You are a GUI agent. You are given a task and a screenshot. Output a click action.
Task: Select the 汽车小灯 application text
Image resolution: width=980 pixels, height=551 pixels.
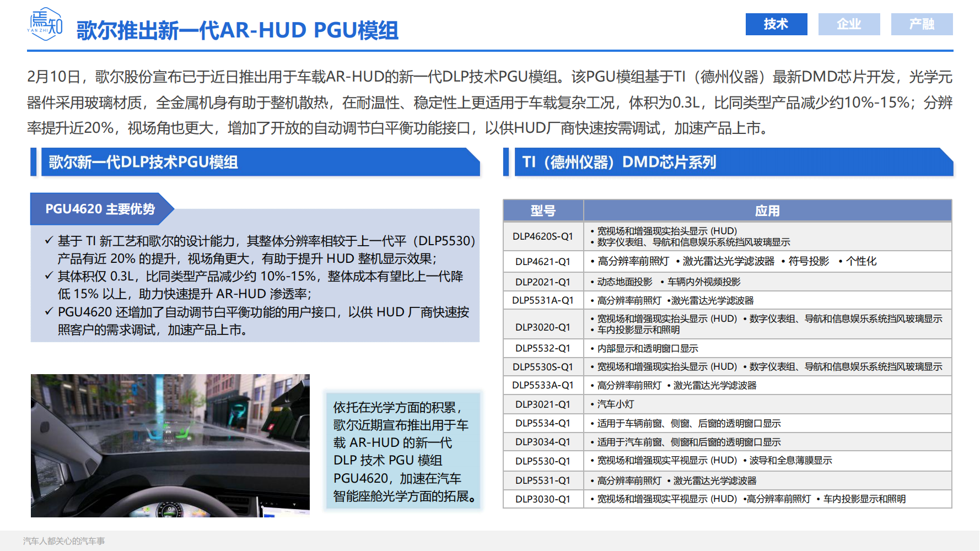[x=616, y=404]
